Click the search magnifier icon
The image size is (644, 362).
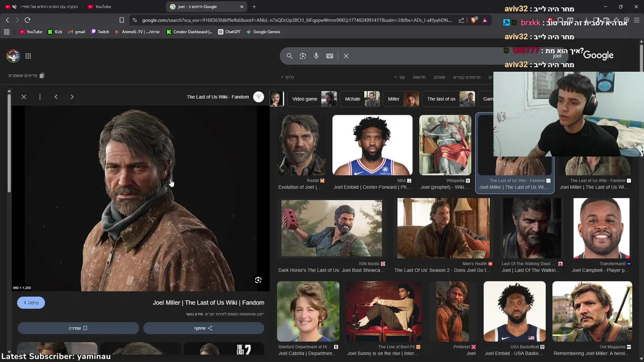289,56
